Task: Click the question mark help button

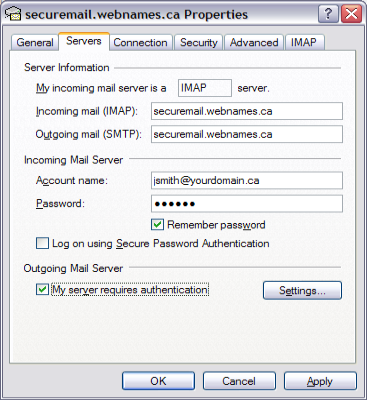Action: coord(329,14)
